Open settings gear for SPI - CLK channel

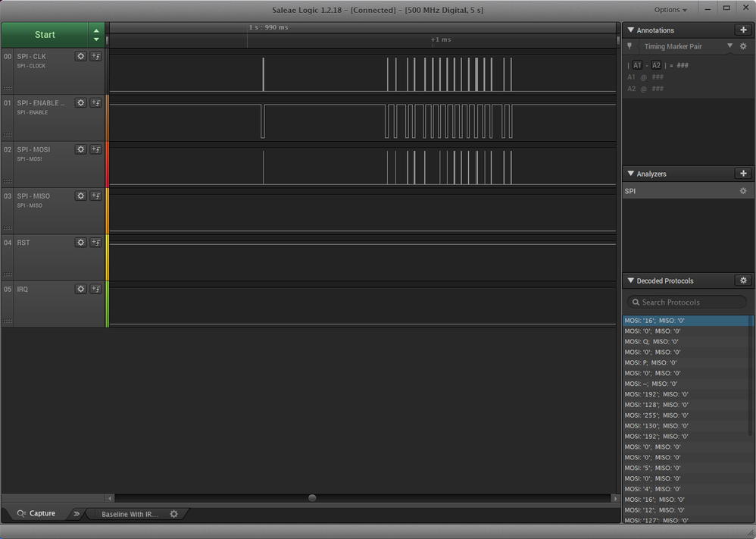[80, 56]
